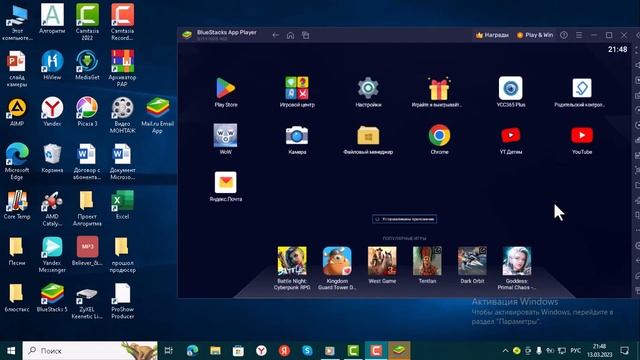The image size is (640, 360).
Task: Launch Chrome inside BlueStacks
Action: coord(439,136)
